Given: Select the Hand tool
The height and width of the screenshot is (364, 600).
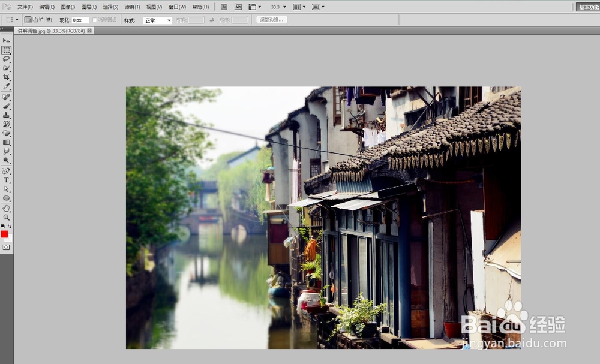Looking at the screenshot, I should point(6,208).
